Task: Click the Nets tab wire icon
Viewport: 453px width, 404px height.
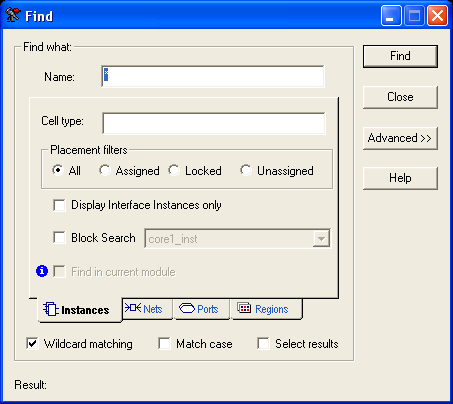Action: click(x=133, y=307)
